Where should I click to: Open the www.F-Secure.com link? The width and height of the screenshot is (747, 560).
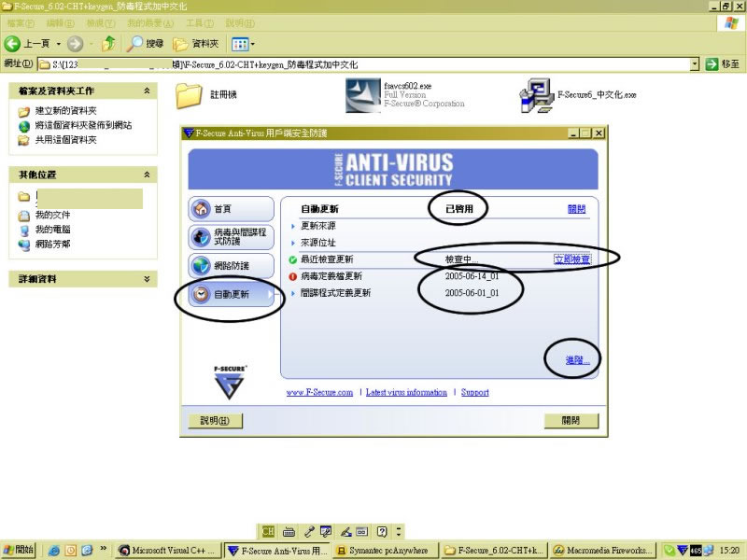319,392
